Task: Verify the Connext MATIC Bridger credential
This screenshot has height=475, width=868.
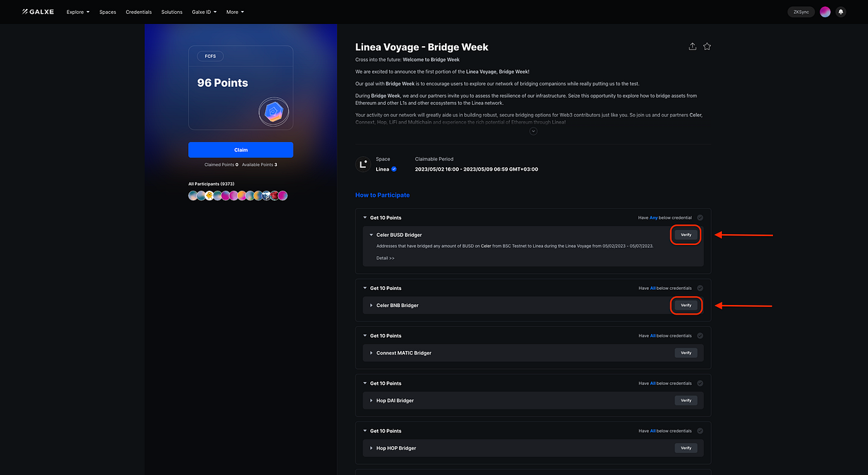Action: (686, 352)
